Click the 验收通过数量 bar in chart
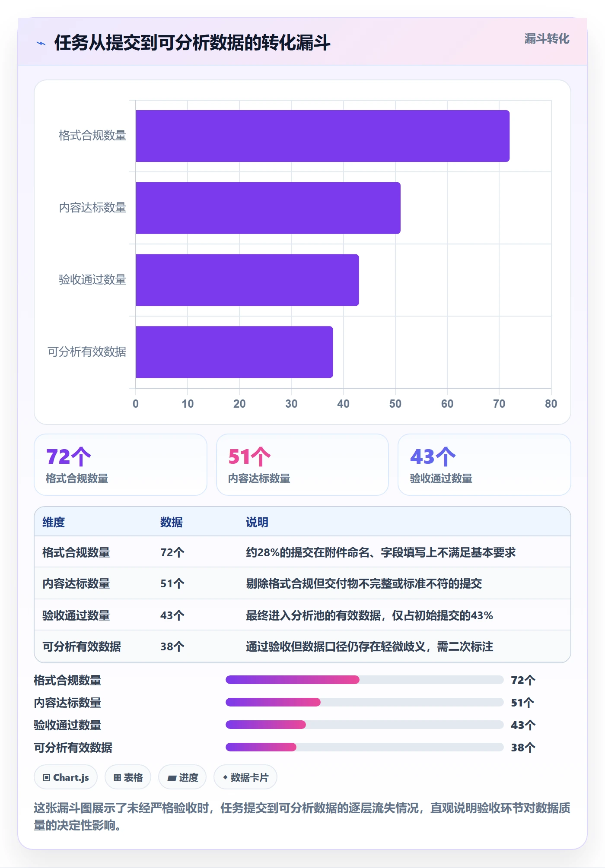The image size is (605, 868). [x=247, y=280]
